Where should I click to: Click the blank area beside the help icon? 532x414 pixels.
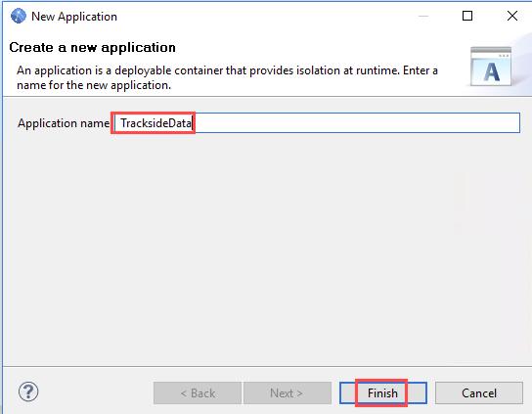(95, 392)
